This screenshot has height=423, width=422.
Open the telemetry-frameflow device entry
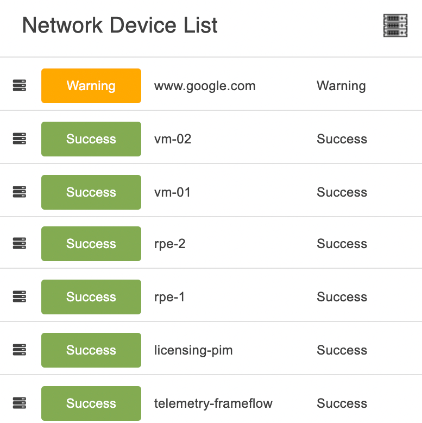point(213,404)
